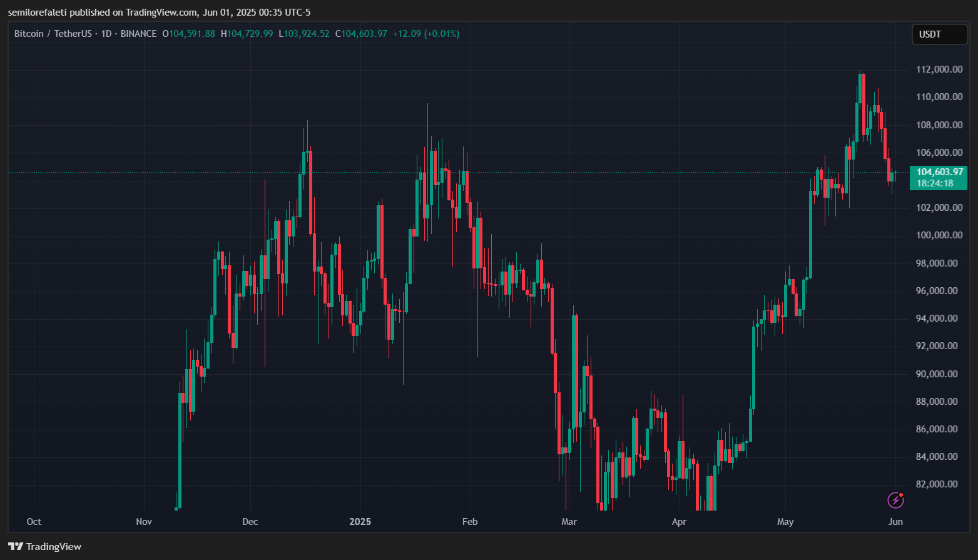
Task: Click the Oct label on time axis
Action: [34, 522]
